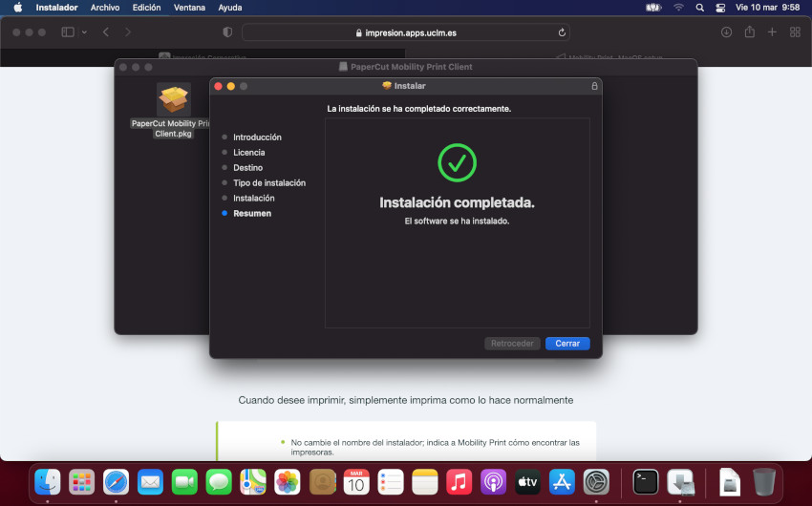Click the greyed Retroceder button
This screenshot has height=506, width=812.
[512, 344]
